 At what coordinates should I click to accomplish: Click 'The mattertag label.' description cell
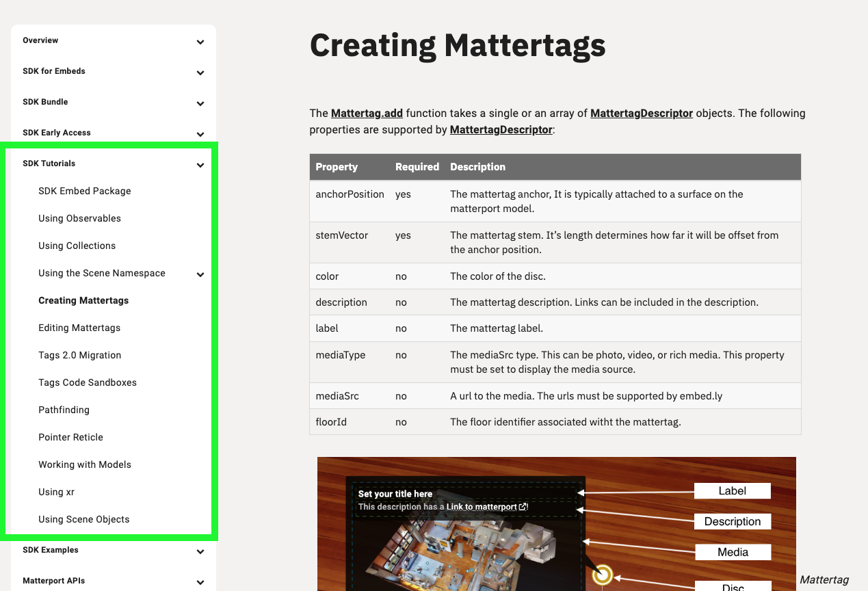(x=497, y=328)
